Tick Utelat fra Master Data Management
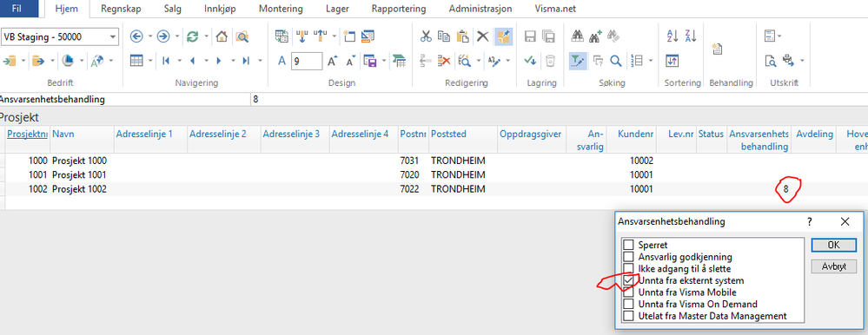Screen dimensions: 868x335 [x=628, y=316]
